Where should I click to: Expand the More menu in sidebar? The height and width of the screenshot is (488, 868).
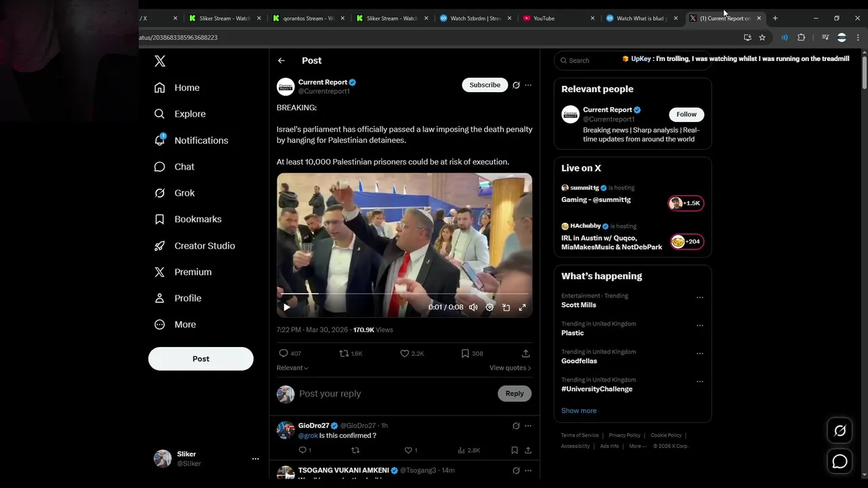(175, 325)
